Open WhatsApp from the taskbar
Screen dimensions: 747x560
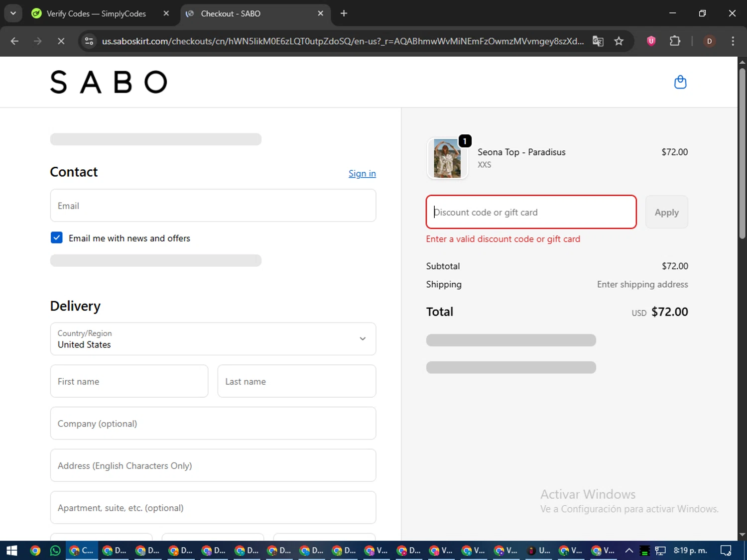click(x=55, y=551)
